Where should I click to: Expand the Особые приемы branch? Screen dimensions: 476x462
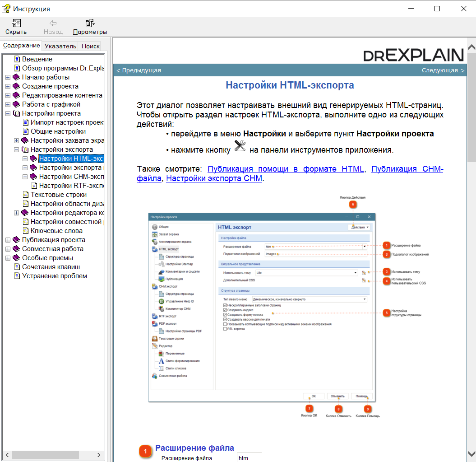coord(8,258)
